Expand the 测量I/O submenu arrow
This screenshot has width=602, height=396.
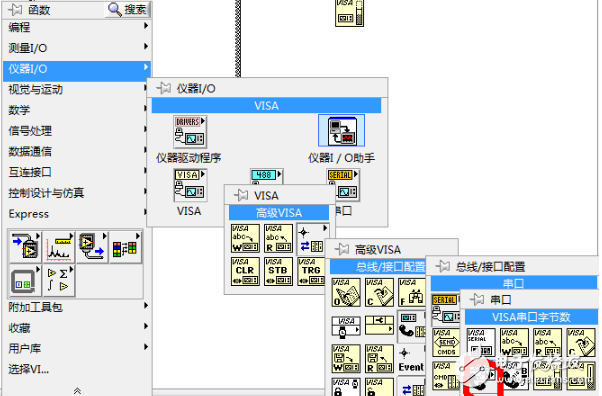click(x=146, y=46)
